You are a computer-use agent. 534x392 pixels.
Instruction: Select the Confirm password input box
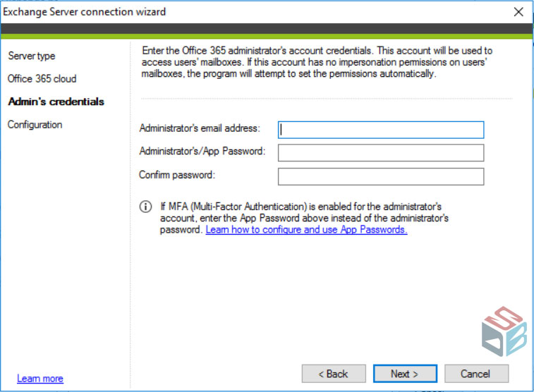point(381,176)
